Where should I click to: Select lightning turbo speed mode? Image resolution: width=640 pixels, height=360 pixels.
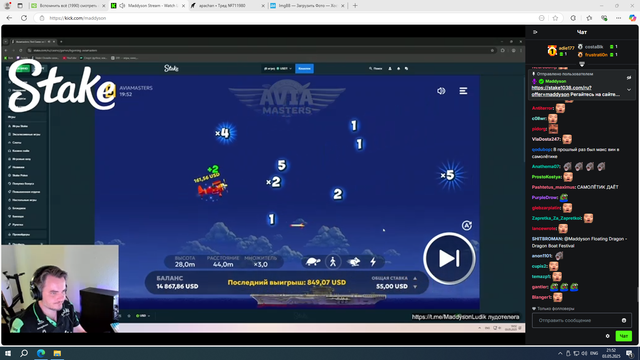pyautogui.click(x=373, y=262)
